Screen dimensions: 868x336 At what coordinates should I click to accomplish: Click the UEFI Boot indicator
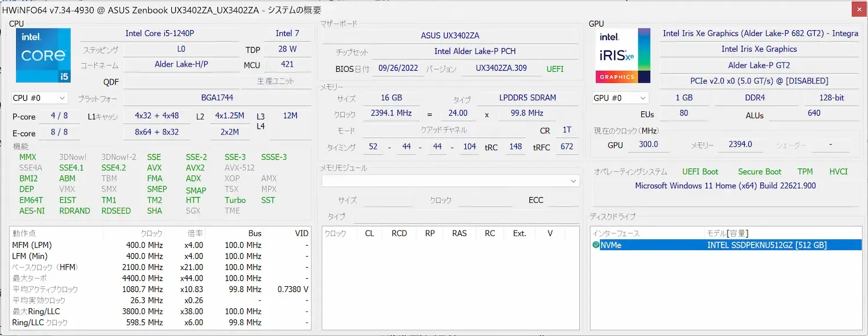click(700, 171)
